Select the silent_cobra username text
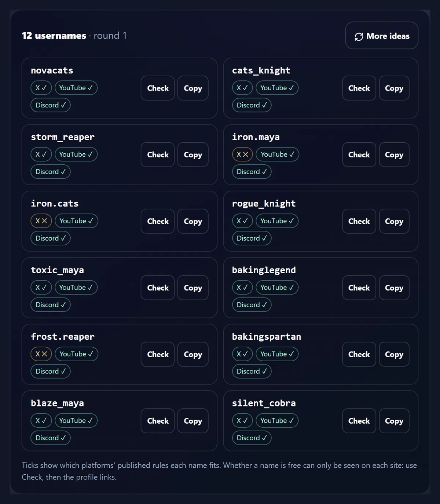440x504 pixels. [x=264, y=403]
